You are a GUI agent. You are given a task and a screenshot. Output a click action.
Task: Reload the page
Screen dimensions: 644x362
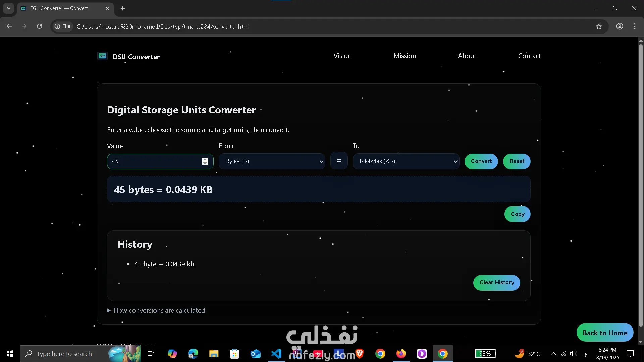click(39, 26)
